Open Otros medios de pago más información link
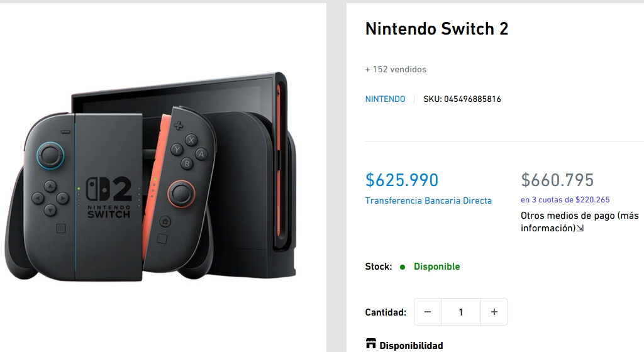This screenshot has height=352, width=644. [579, 221]
